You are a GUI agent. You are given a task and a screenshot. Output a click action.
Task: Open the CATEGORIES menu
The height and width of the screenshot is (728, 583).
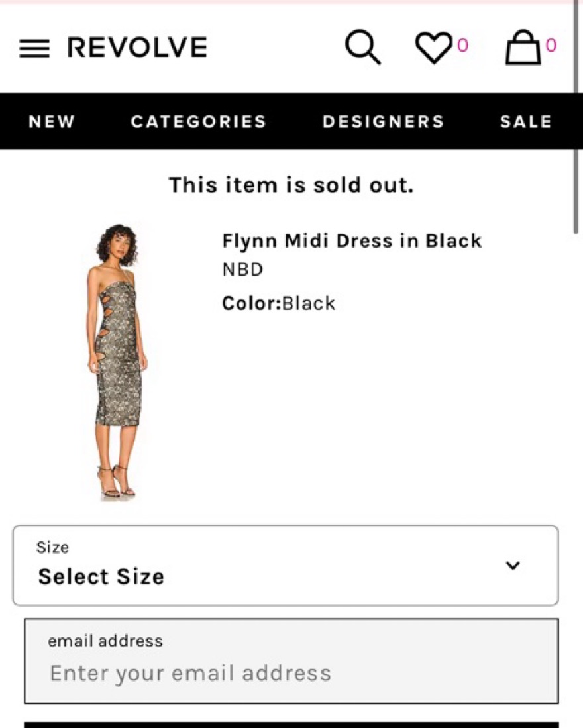pos(198,122)
